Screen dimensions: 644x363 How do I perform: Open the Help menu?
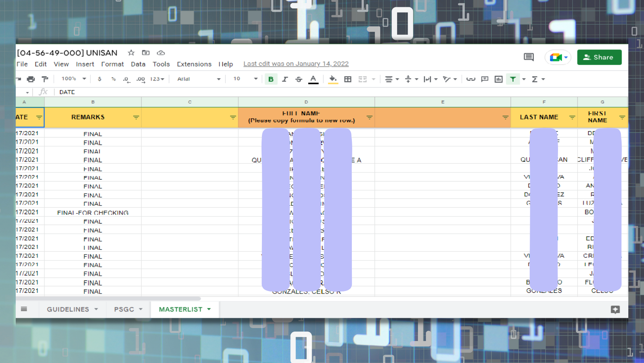pyautogui.click(x=226, y=64)
